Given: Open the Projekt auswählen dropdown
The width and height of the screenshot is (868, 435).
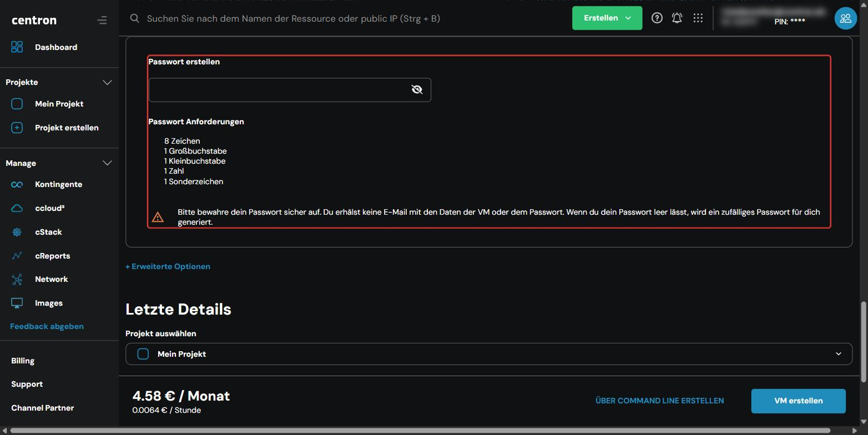Looking at the screenshot, I should tap(488, 354).
